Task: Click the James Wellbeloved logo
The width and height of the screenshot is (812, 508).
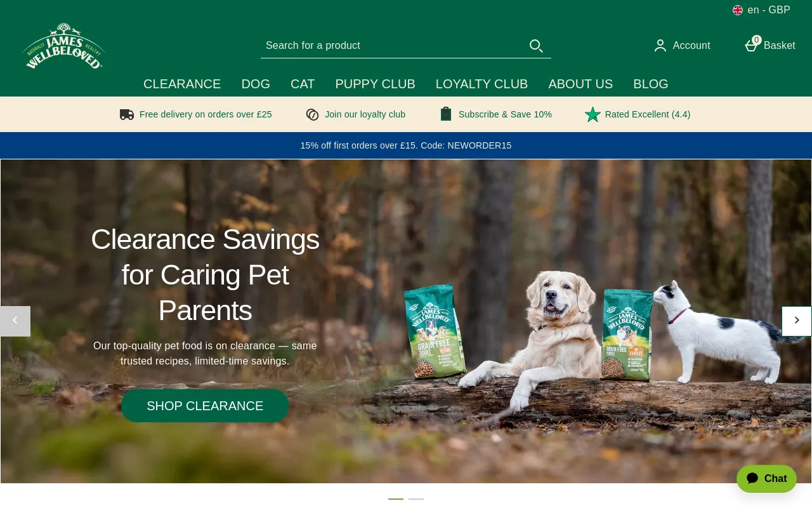Action: click(x=63, y=46)
